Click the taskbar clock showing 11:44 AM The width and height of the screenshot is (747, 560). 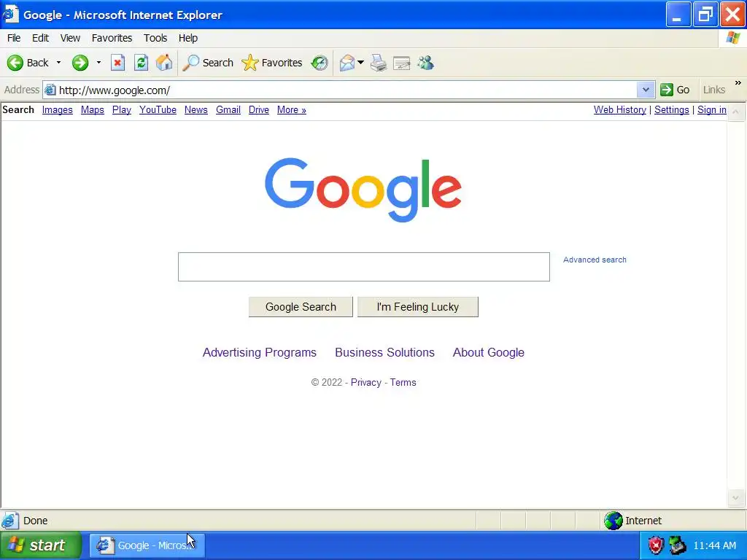pyautogui.click(x=715, y=545)
